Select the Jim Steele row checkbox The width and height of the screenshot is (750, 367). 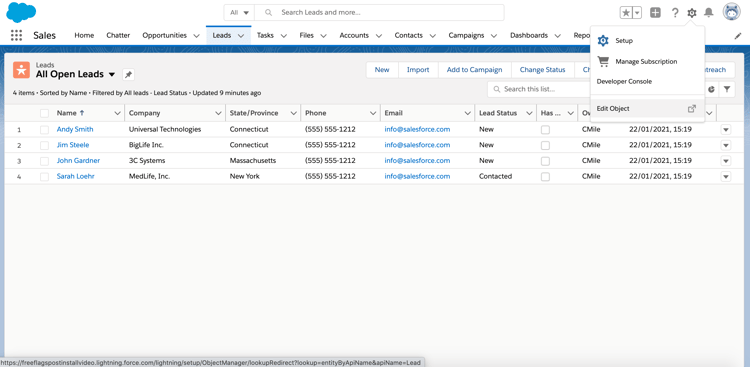coord(44,145)
